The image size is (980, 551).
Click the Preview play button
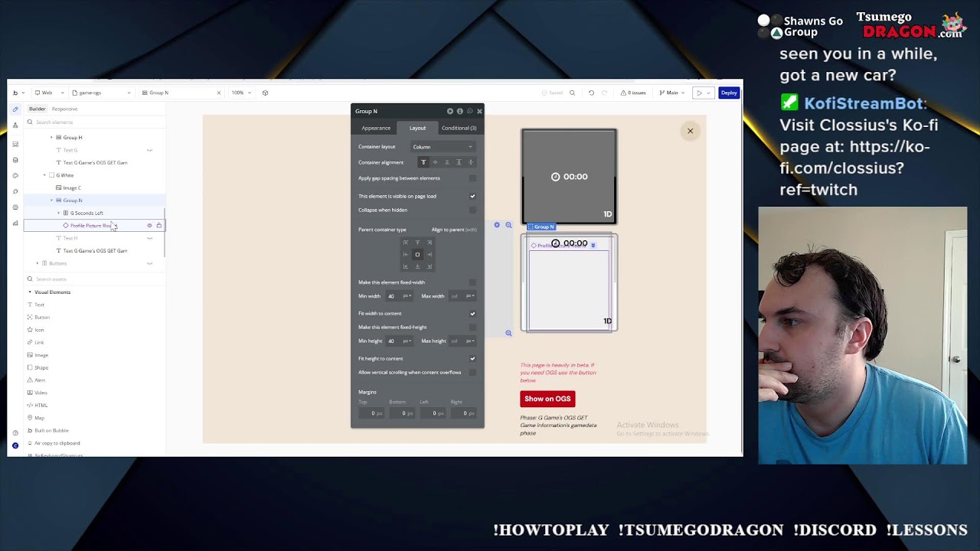pos(699,93)
